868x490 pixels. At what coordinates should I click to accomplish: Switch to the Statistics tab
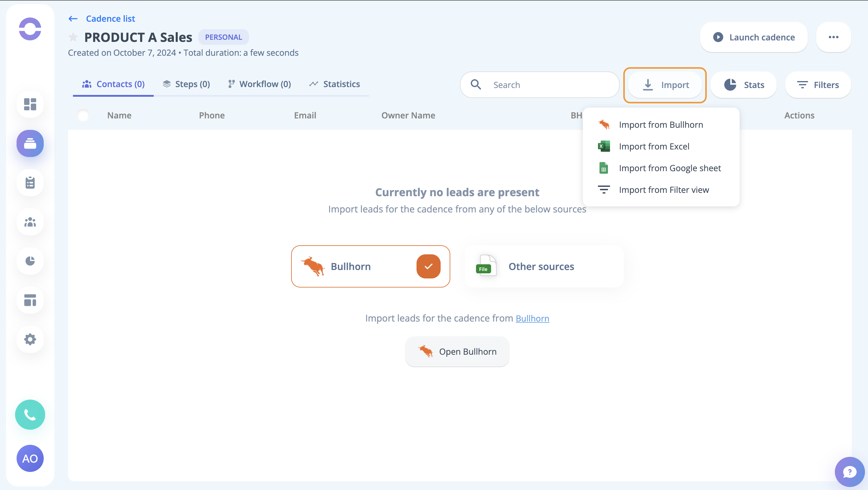[335, 84]
